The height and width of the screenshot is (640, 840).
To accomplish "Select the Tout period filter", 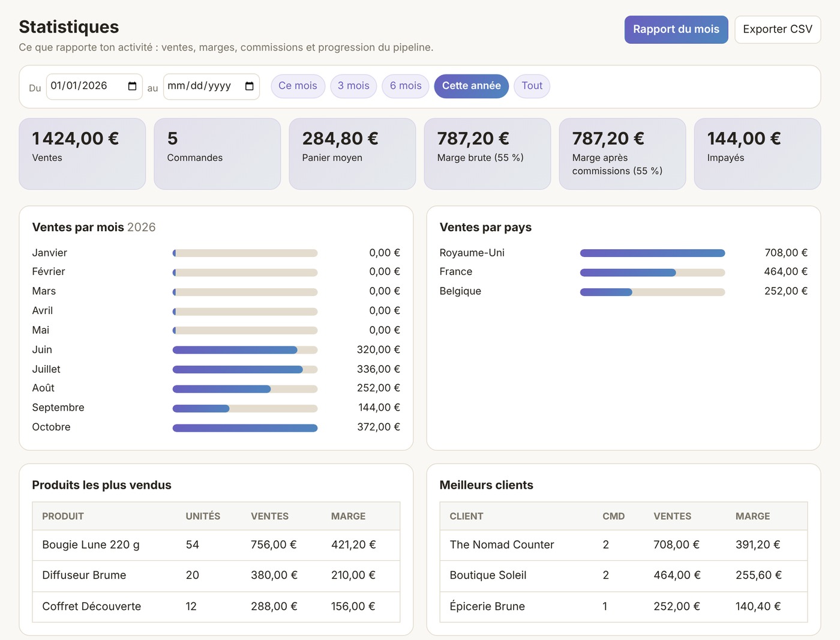I will (532, 86).
